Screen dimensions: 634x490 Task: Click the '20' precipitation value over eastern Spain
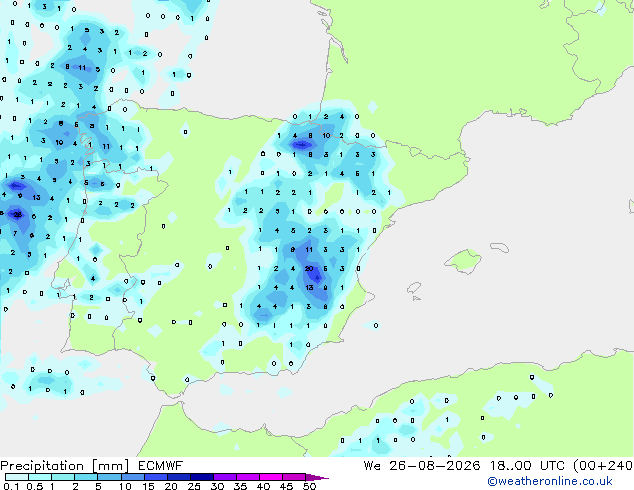pyautogui.click(x=309, y=268)
